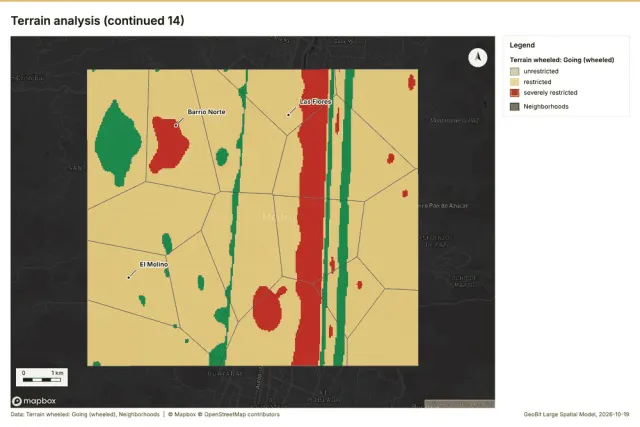The height and width of the screenshot is (427, 640).
Task: Click the red blob with stem near bottom
Action: (268, 307)
